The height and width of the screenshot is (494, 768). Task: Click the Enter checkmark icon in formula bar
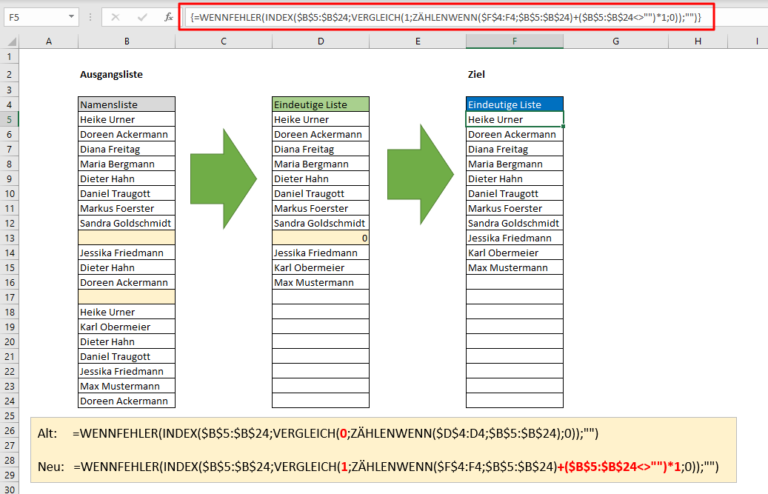tap(143, 18)
